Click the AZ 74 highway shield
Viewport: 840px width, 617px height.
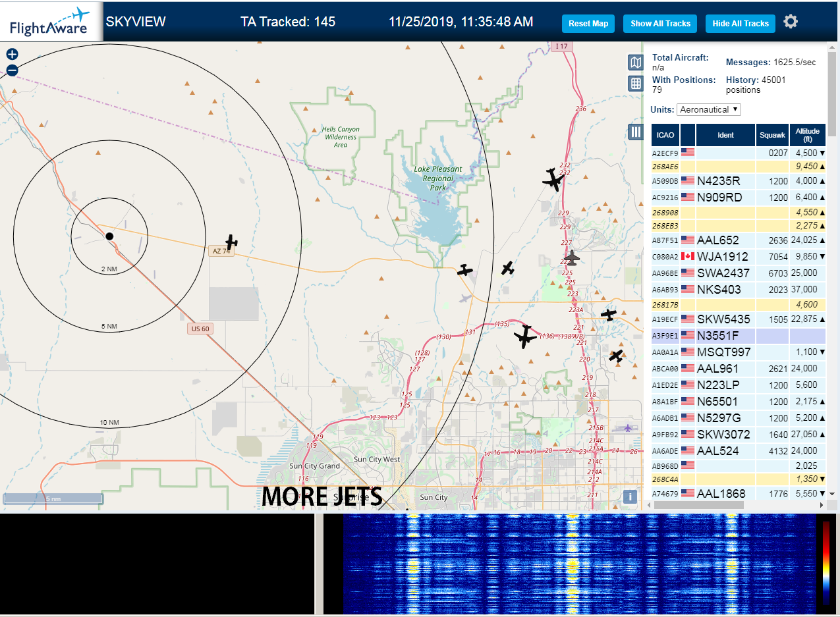tap(221, 251)
